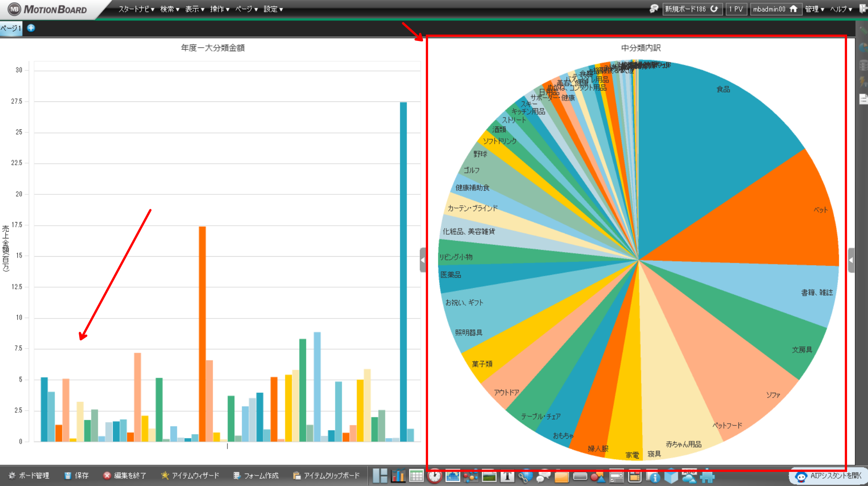Add a new page with plus icon
Image resolution: width=868 pixels, height=486 pixels.
click(31, 28)
